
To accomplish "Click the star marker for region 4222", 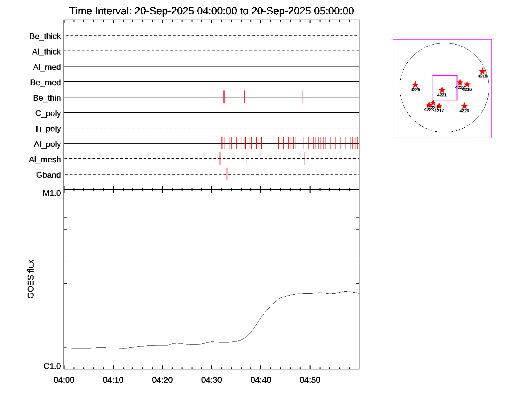I will pyautogui.click(x=460, y=82).
